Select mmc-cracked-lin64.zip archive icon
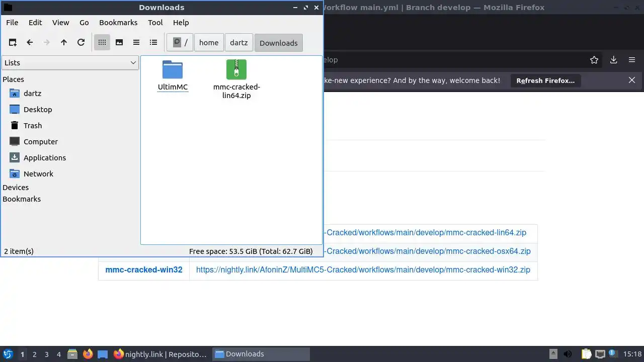Viewport: 644px width, 362px height. (236, 69)
